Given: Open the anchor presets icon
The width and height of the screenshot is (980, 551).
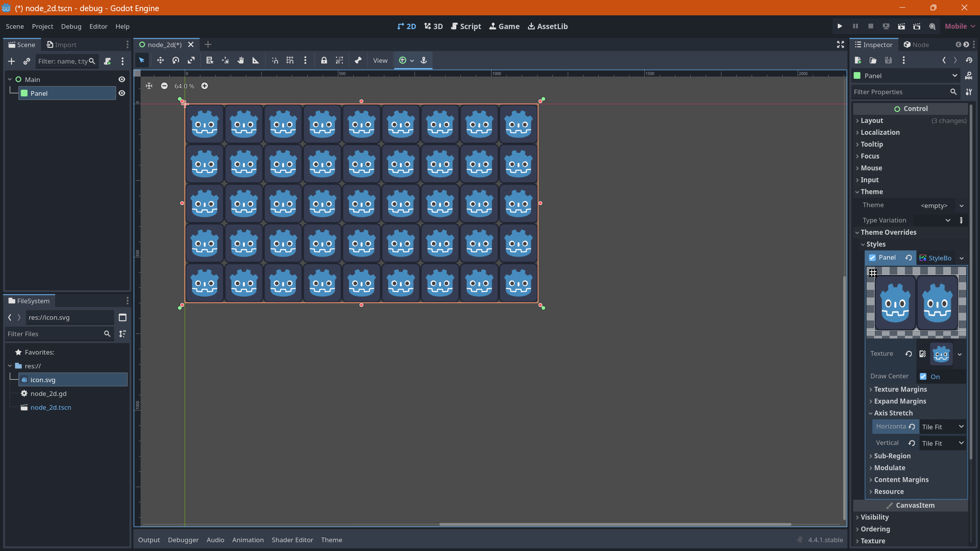Looking at the screenshot, I should (x=424, y=60).
